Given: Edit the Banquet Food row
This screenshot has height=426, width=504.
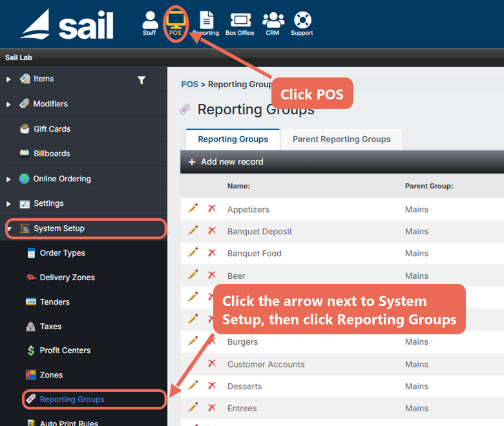Looking at the screenshot, I should tap(193, 252).
